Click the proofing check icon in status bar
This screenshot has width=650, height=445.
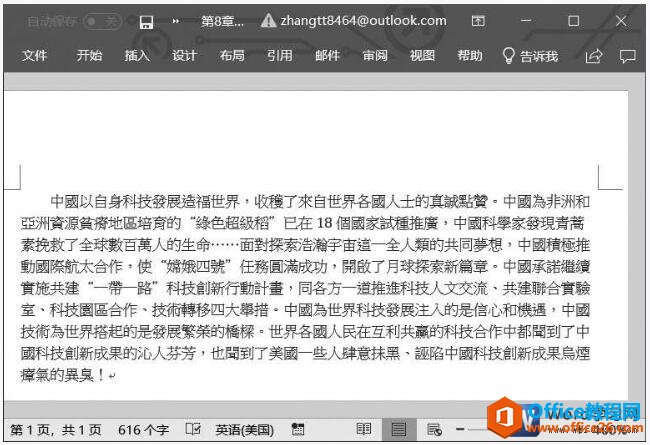point(193,429)
